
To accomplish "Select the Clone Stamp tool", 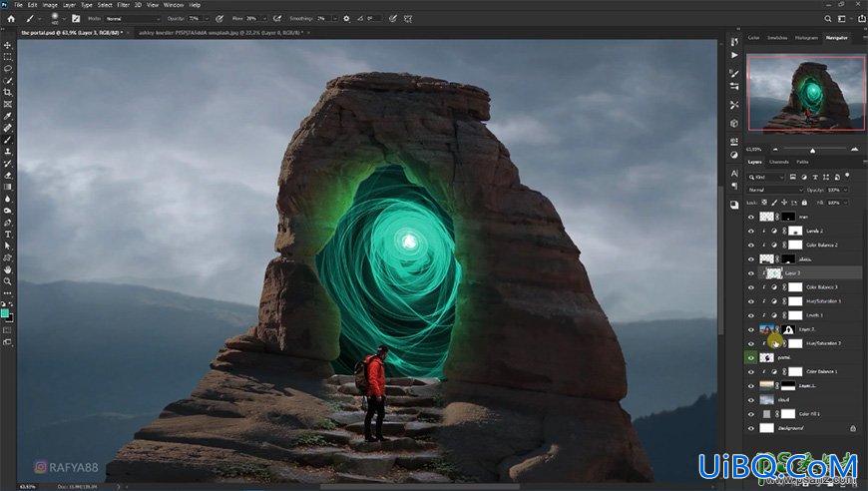I will click(x=8, y=152).
